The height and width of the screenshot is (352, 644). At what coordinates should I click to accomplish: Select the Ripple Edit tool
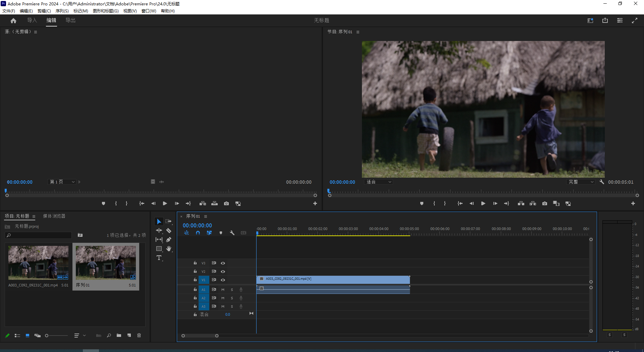click(x=159, y=231)
